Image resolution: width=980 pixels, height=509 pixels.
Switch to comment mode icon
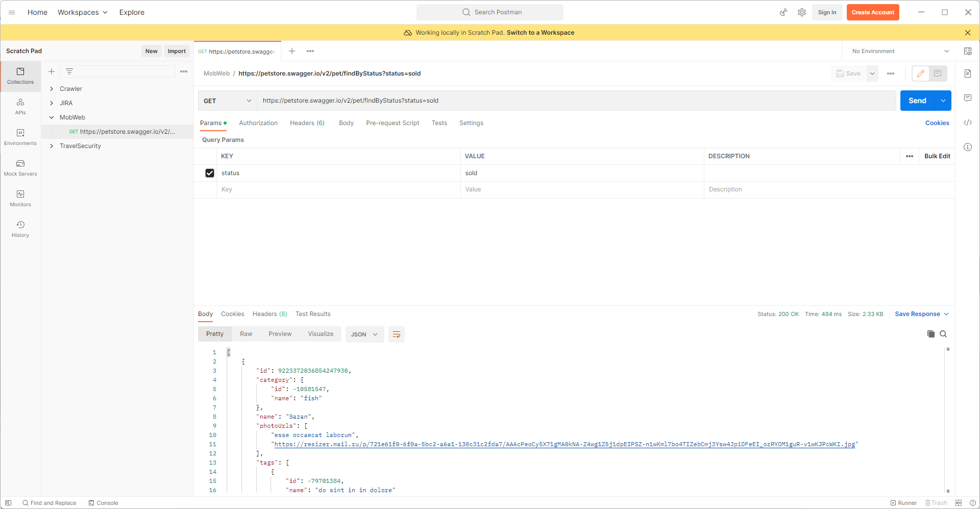pos(938,74)
